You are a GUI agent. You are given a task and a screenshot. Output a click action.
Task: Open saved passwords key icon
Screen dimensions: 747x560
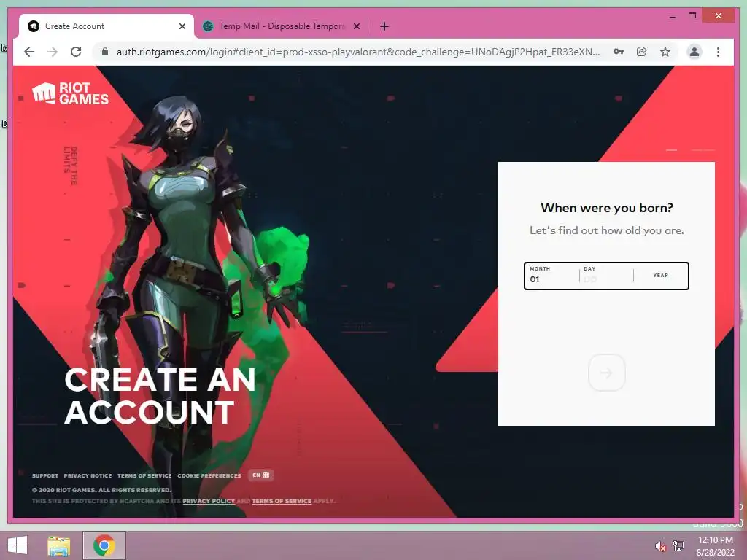point(619,52)
